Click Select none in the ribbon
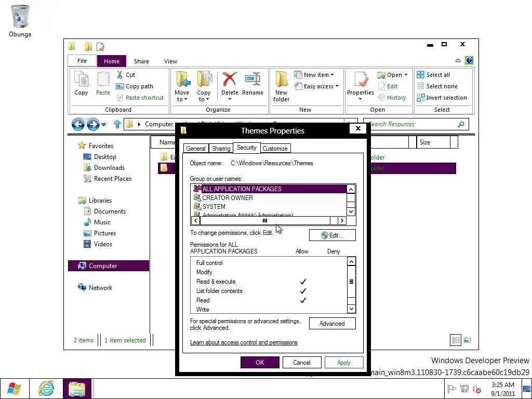Viewport: 532px width, 399px height. 437,86
